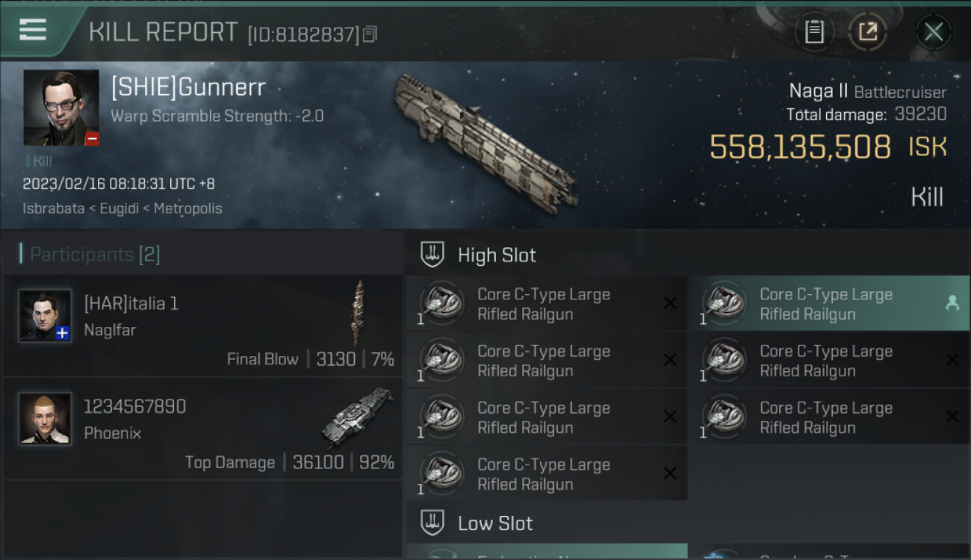Click Isbrabata < Eugidi < Metropolis location
Viewport: 971px width, 560px height.
[x=122, y=208]
